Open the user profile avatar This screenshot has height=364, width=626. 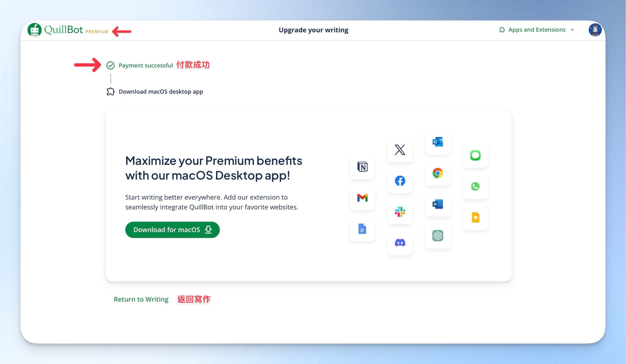tap(595, 30)
